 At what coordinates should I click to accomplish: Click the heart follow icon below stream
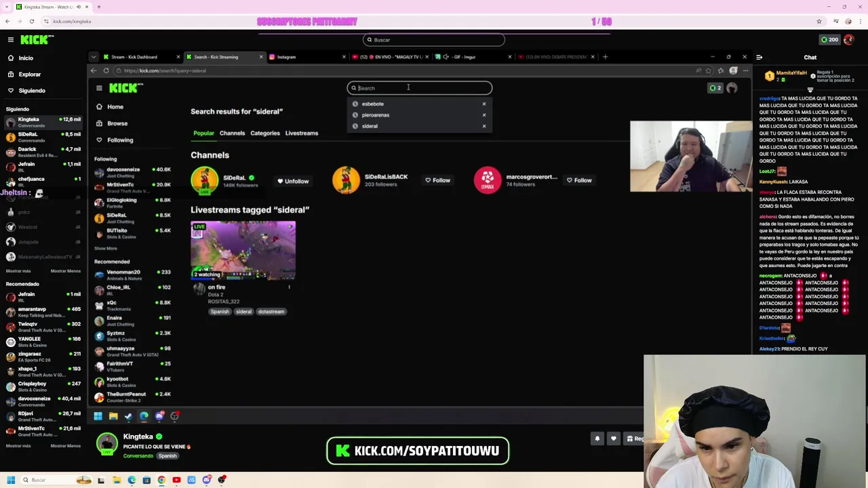[614, 439]
